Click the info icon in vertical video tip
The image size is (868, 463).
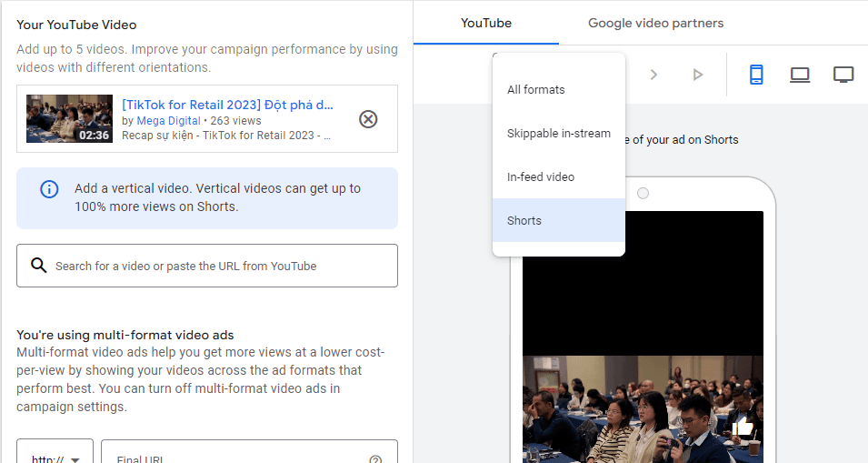coord(49,189)
